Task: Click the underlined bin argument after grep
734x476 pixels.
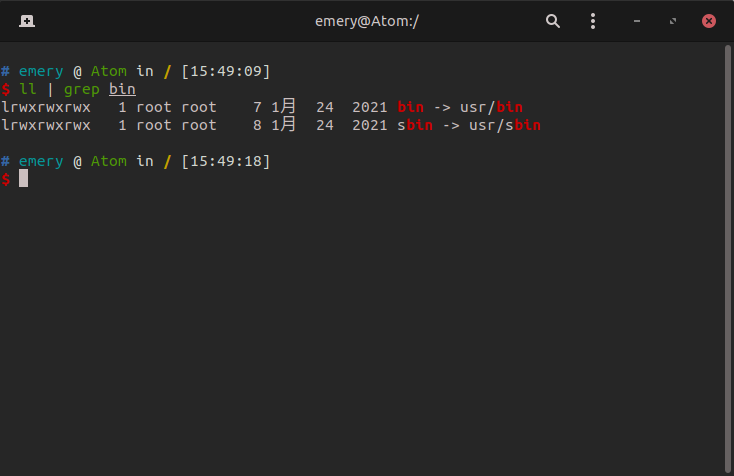Action: point(122,89)
